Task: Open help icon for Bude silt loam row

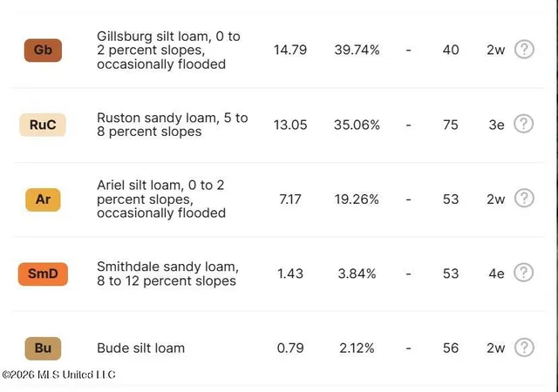Action: (x=524, y=348)
